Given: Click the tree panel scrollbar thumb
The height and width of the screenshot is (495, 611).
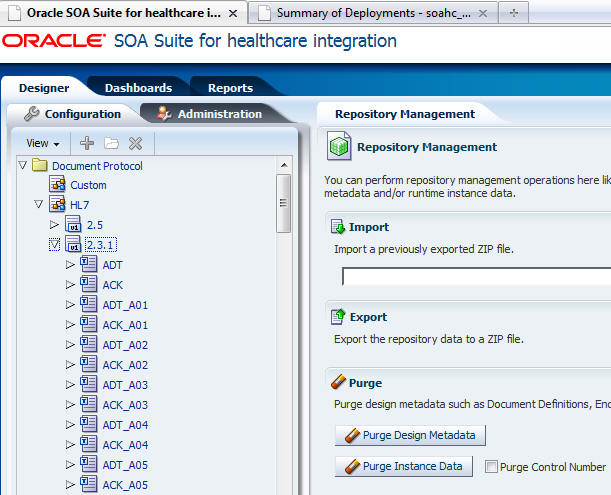Looking at the screenshot, I should (283, 203).
